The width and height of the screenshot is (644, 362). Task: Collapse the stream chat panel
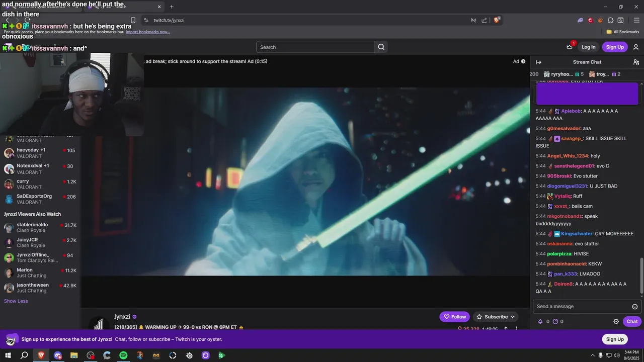tap(538, 62)
